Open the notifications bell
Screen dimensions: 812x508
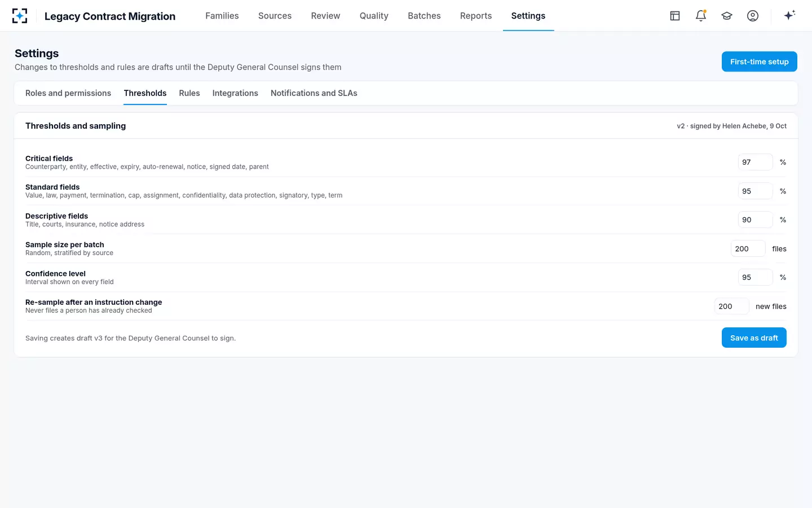(x=701, y=16)
